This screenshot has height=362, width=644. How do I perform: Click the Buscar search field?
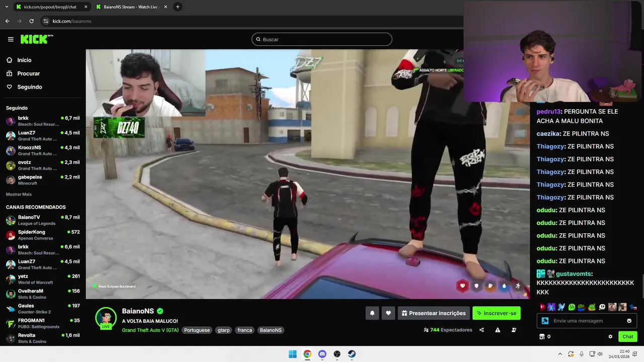[x=322, y=39]
